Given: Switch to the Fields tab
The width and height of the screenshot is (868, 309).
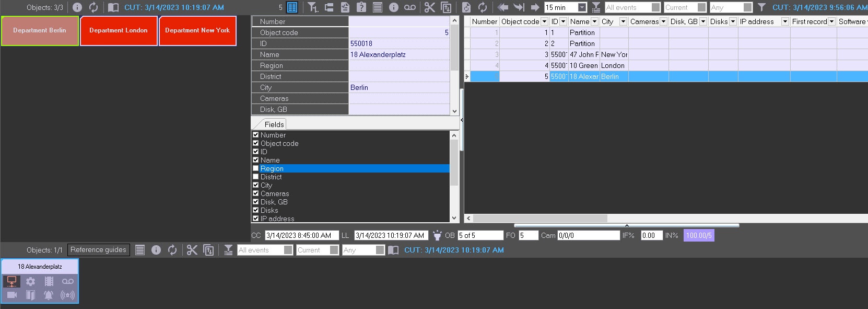Looking at the screenshot, I should point(274,124).
